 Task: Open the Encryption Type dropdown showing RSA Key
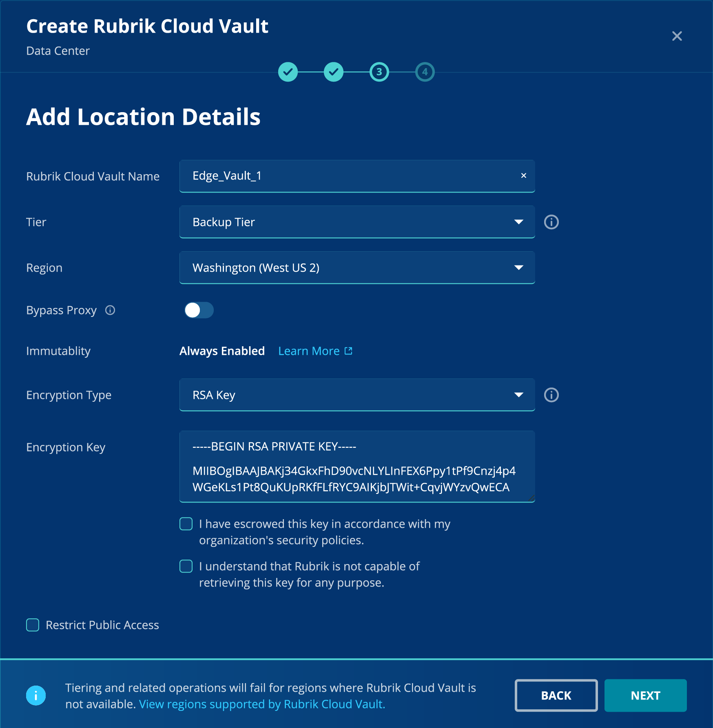point(357,395)
